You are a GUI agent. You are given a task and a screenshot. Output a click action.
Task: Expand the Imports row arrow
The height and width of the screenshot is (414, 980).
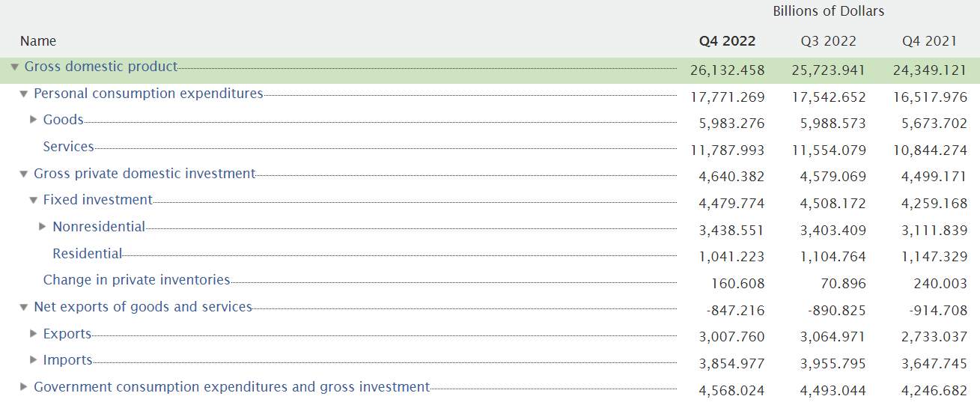coord(34,360)
